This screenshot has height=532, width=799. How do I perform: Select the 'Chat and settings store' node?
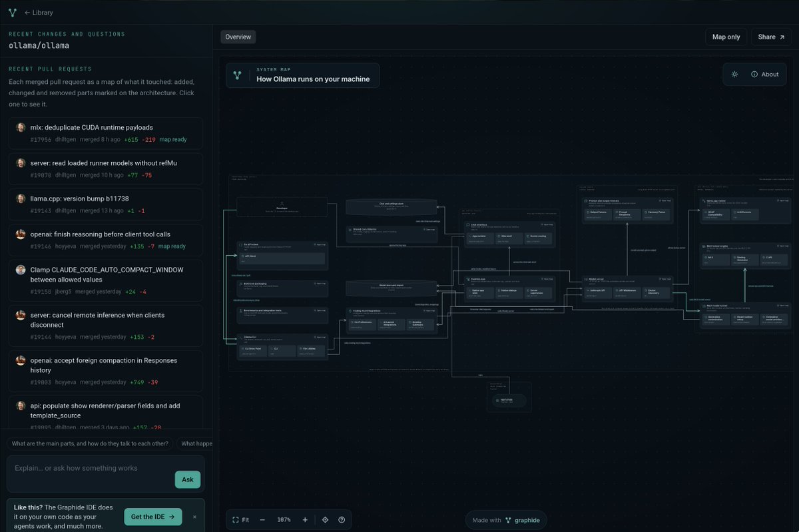tap(392, 207)
